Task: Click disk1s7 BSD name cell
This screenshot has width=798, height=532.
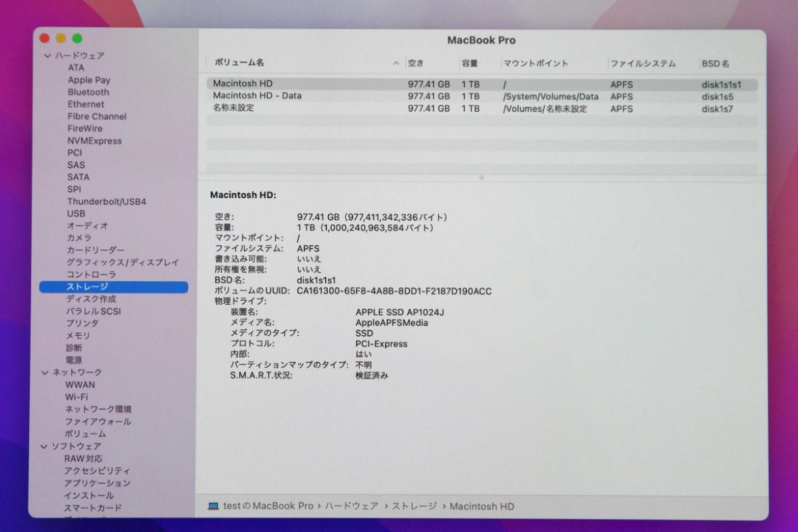Action: (718, 109)
